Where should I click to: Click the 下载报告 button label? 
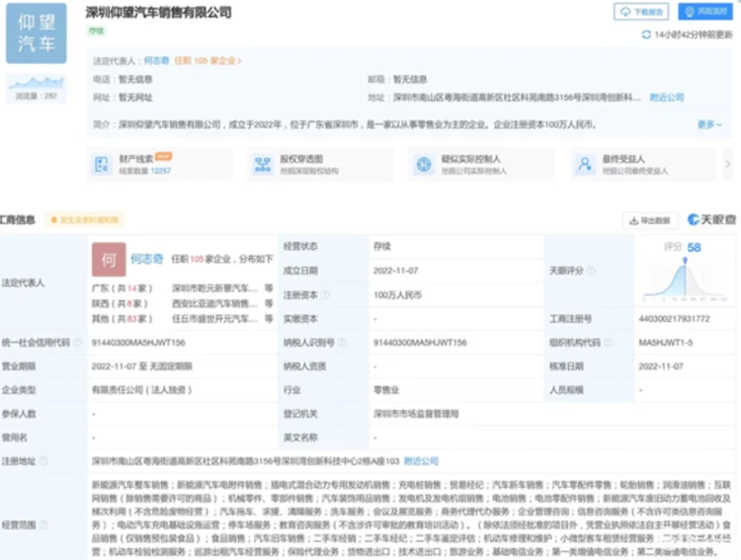tap(648, 12)
